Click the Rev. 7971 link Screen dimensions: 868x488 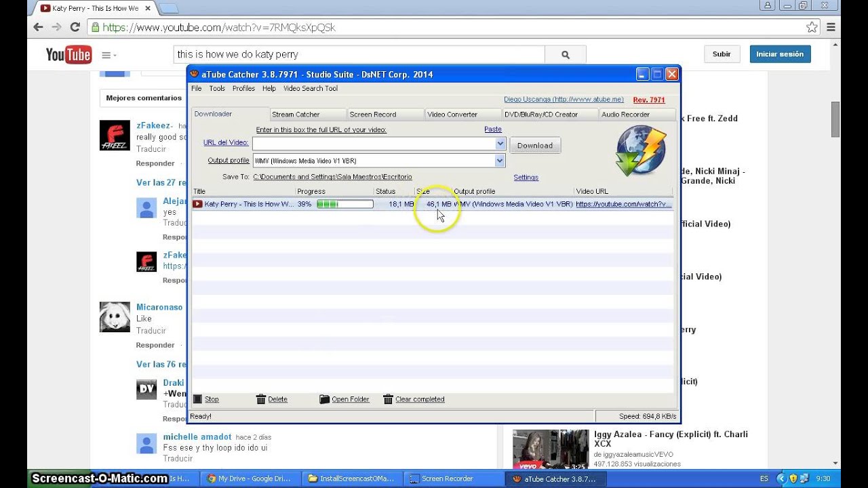point(649,100)
